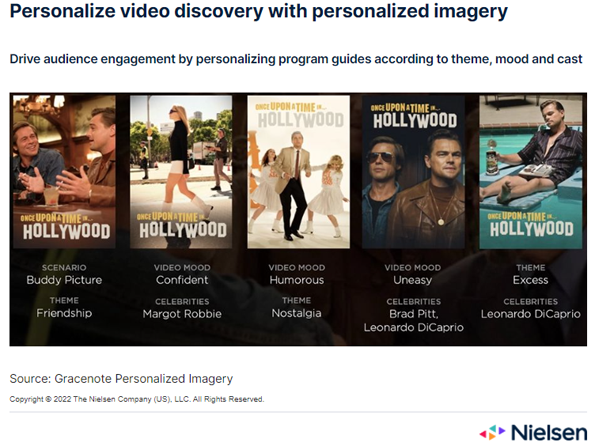Click the 'Buddy Picture' text
595x446 pixels.
tap(64, 280)
